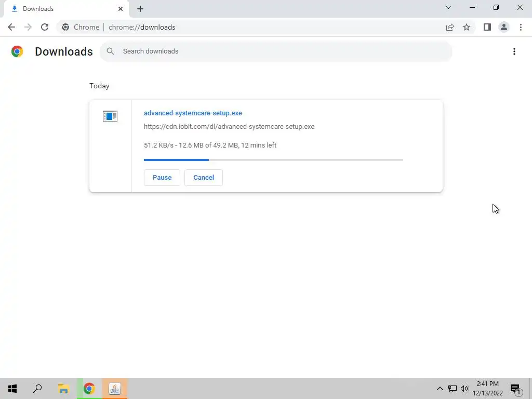
Task: Click the Today date heading
Action: [99, 86]
